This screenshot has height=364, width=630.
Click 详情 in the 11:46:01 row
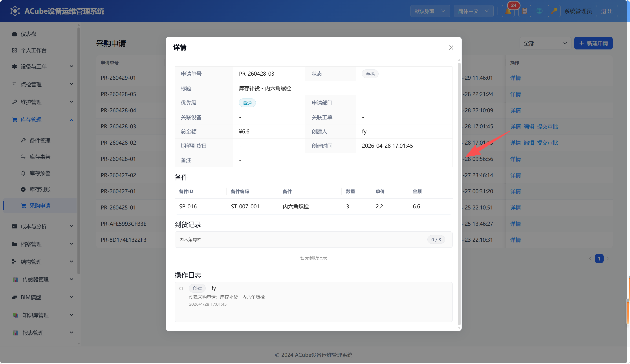coord(515,78)
